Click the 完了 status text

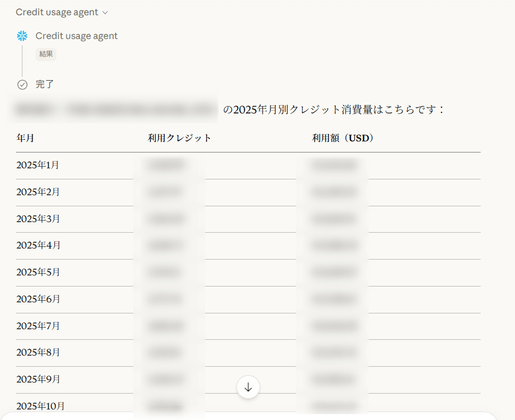tap(45, 84)
